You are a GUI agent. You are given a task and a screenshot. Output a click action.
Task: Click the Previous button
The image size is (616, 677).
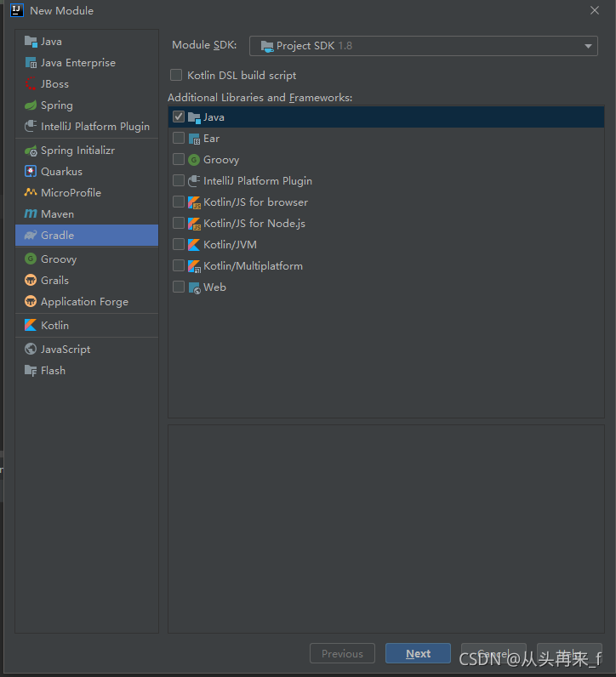342,654
